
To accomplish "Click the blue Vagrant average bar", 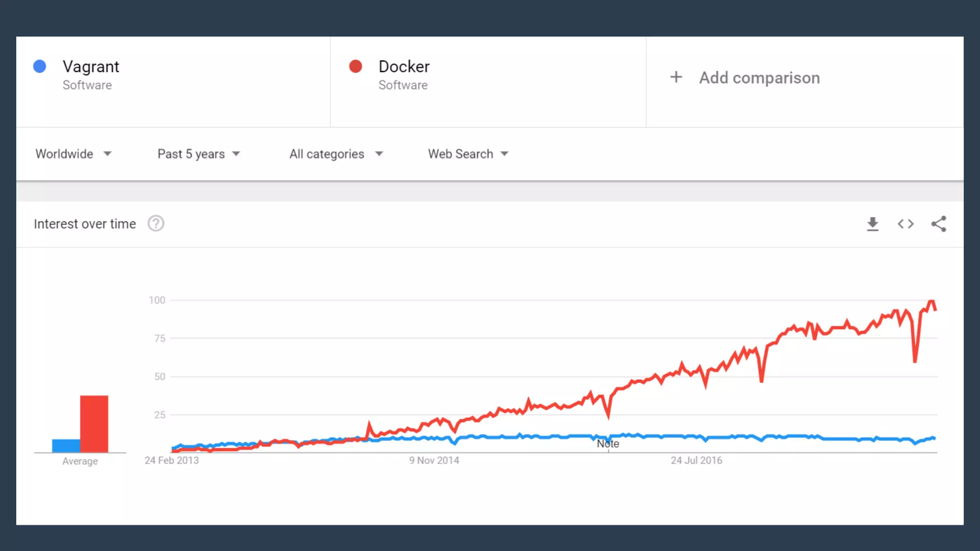I will click(x=66, y=445).
